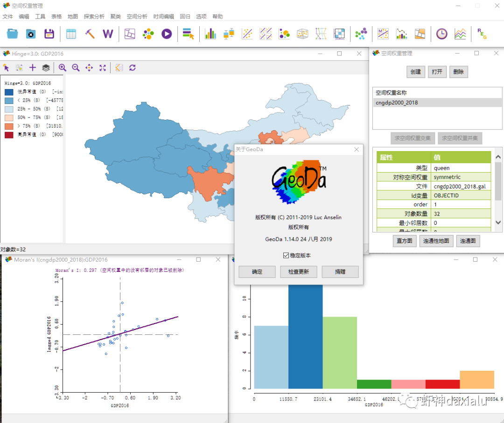Open the Cluster Maps icon
This screenshot has height=423, width=504.
pos(420,34)
